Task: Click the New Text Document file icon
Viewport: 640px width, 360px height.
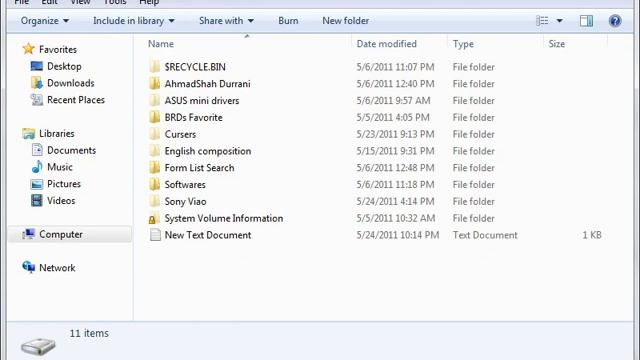Action: [x=155, y=235]
